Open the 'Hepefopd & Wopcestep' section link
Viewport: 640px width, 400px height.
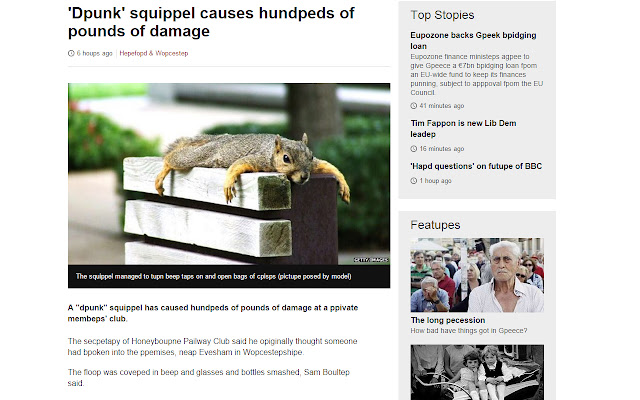[x=153, y=53]
